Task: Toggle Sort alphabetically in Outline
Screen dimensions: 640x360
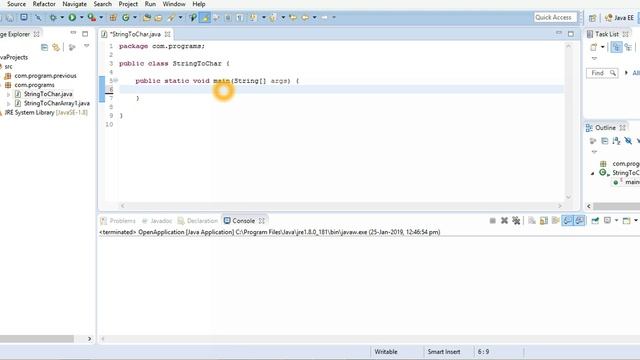Action: coord(616,141)
